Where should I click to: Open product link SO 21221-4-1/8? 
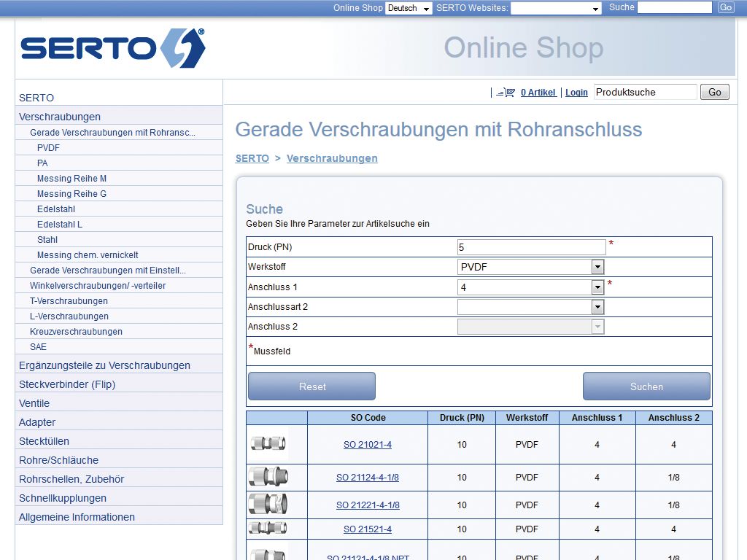(x=368, y=505)
